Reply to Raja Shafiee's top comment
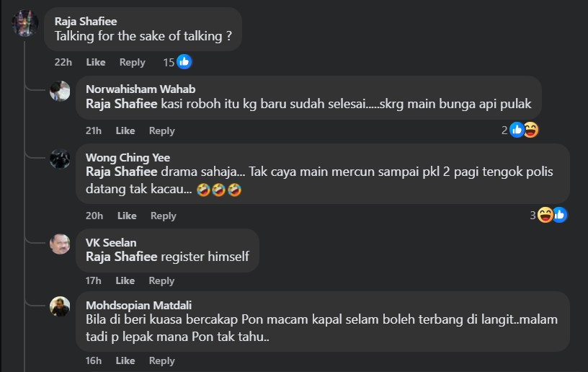The image size is (588, 372). coord(132,62)
